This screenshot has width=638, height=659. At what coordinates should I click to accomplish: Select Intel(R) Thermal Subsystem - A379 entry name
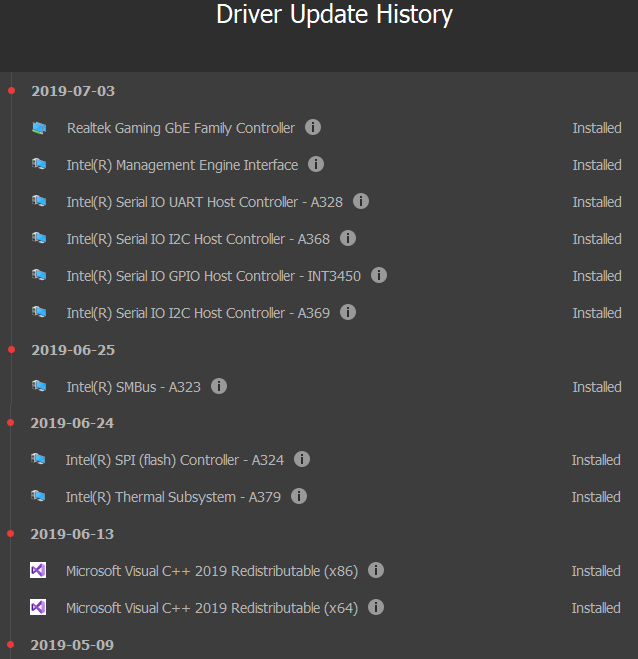(173, 497)
